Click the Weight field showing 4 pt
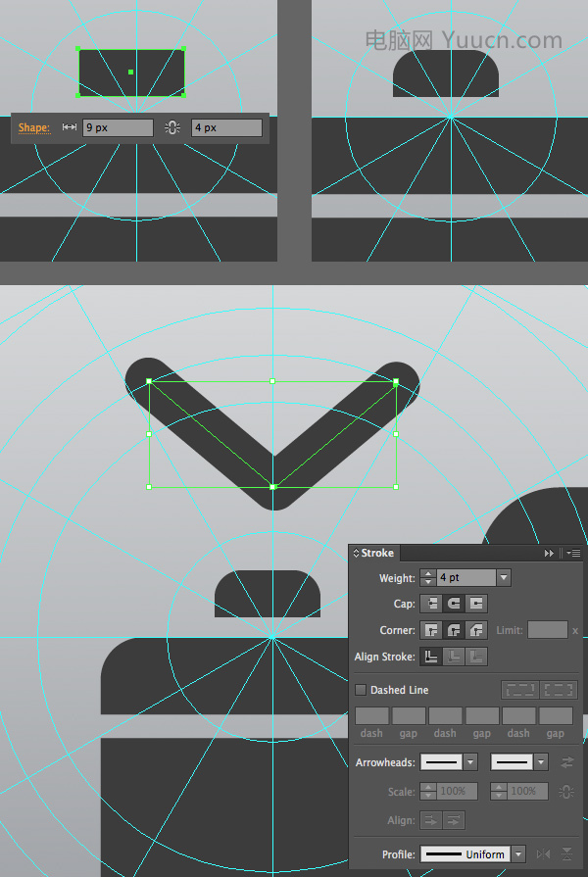 tap(466, 577)
